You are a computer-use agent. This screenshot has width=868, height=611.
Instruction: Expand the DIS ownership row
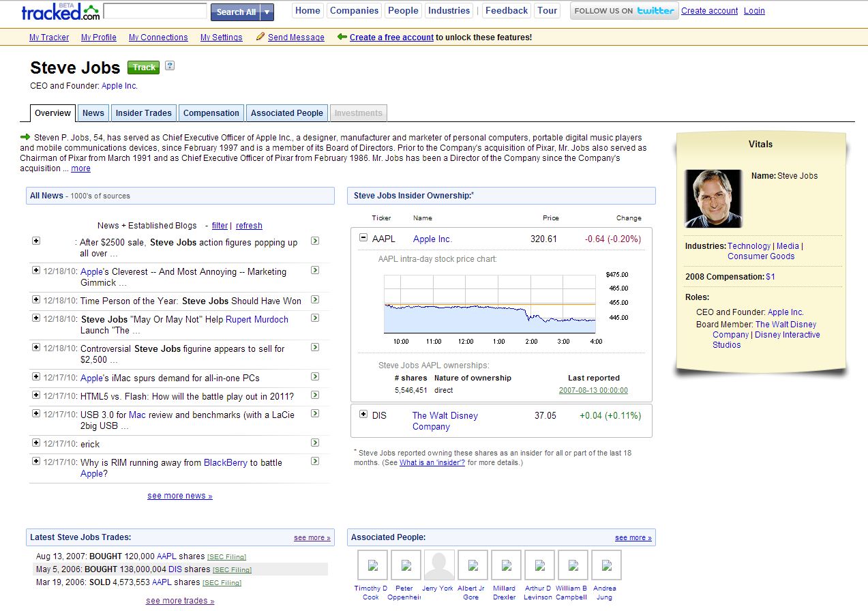point(363,415)
